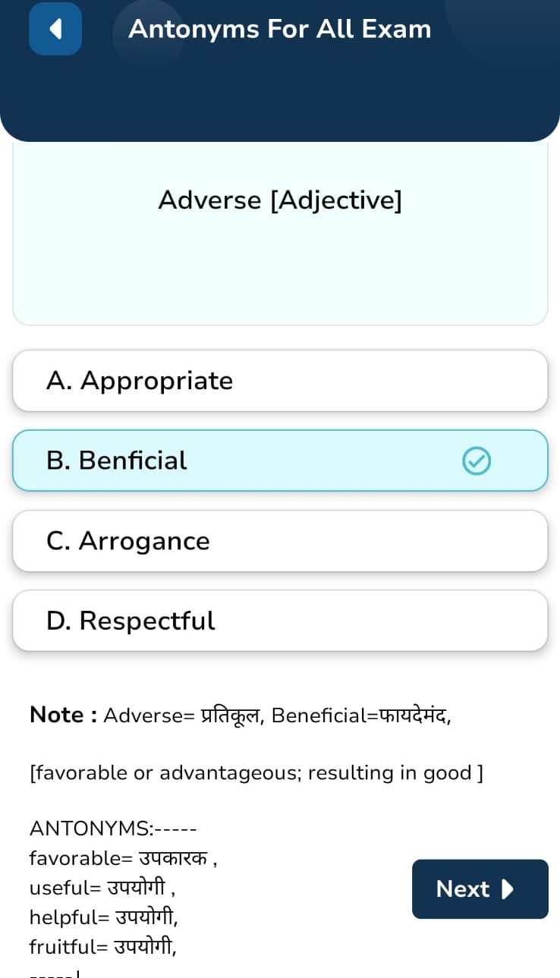Tap the fruitful= उपयोगी line
Image resolution: width=560 pixels, height=978 pixels.
click(102, 947)
